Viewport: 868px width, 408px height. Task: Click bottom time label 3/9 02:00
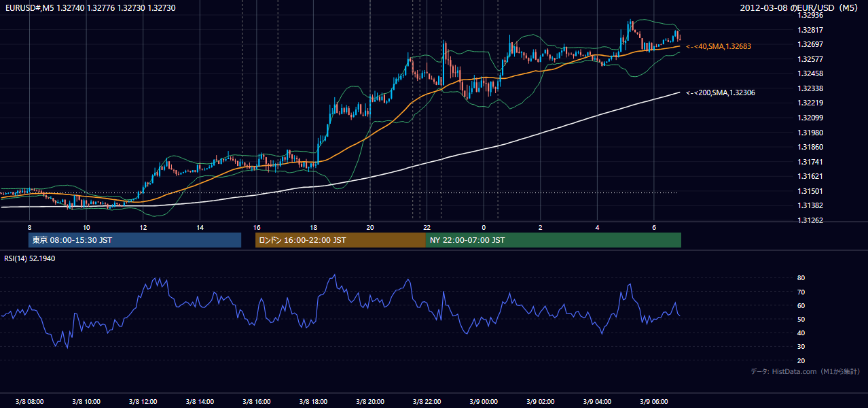pyautogui.click(x=541, y=401)
